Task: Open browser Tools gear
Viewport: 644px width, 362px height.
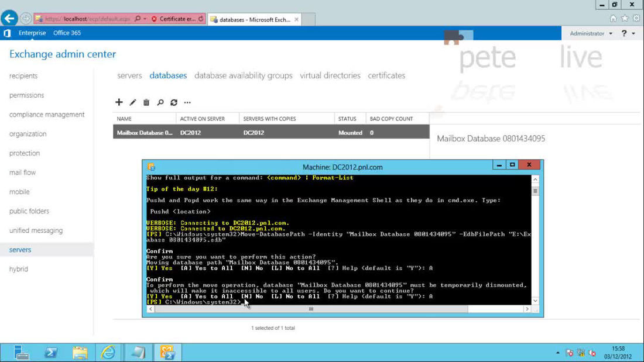Action: click(636, 19)
